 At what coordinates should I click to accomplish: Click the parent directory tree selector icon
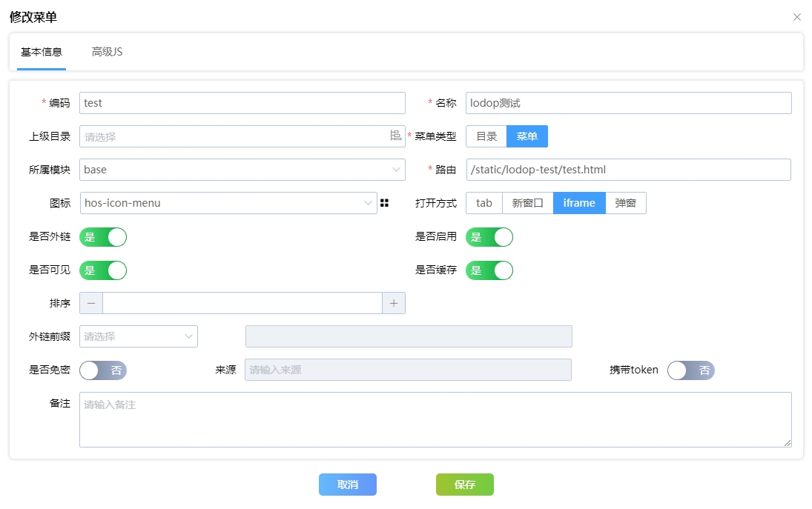pos(395,136)
